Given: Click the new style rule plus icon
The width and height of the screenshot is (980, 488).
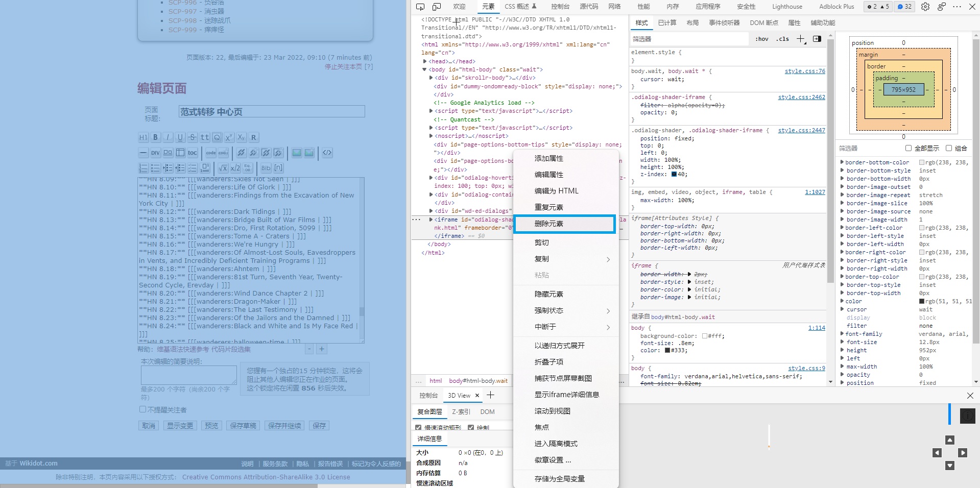Looking at the screenshot, I should pos(801,39).
